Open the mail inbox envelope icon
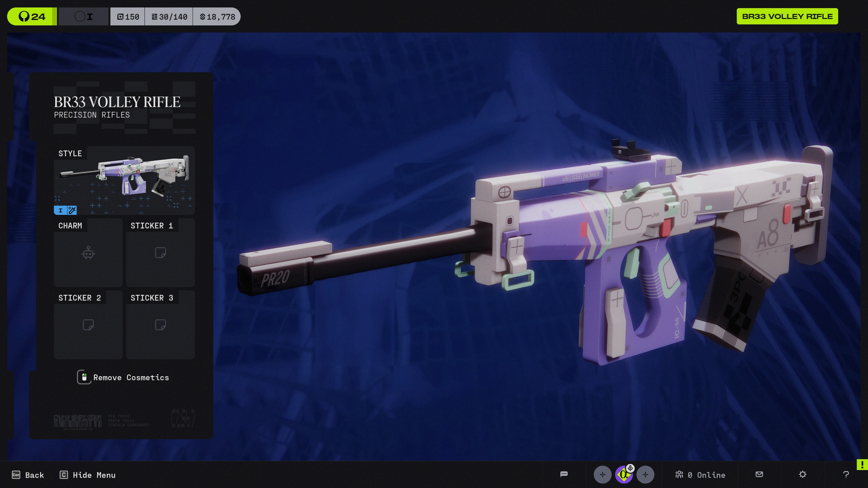Screen dimensions: 868x488 [x=759, y=474]
